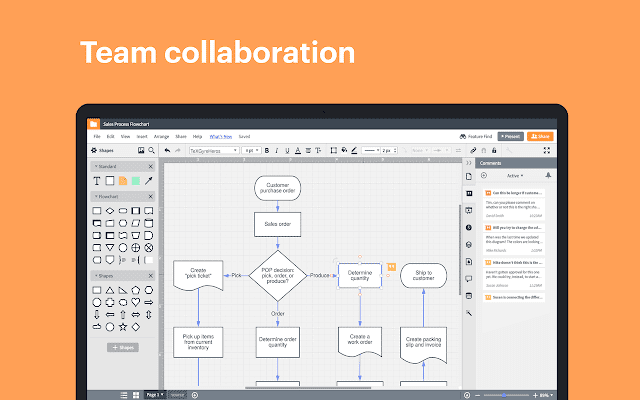This screenshot has height=400, width=640.
Task: Click the Present button
Action: tap(510, 135)
